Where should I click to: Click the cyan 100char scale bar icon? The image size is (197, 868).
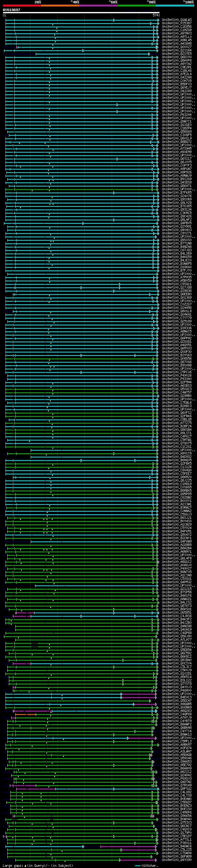pyautogui.click(x=137, y=866)
